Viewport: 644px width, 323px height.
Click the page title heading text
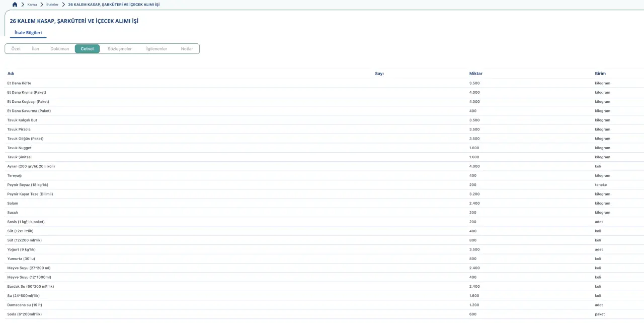[74, 21]
